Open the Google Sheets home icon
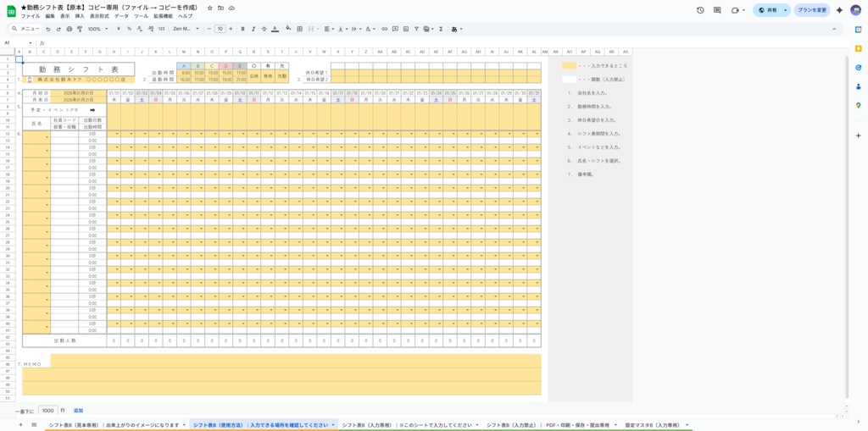868x431 pixels. tap(10, 10)
